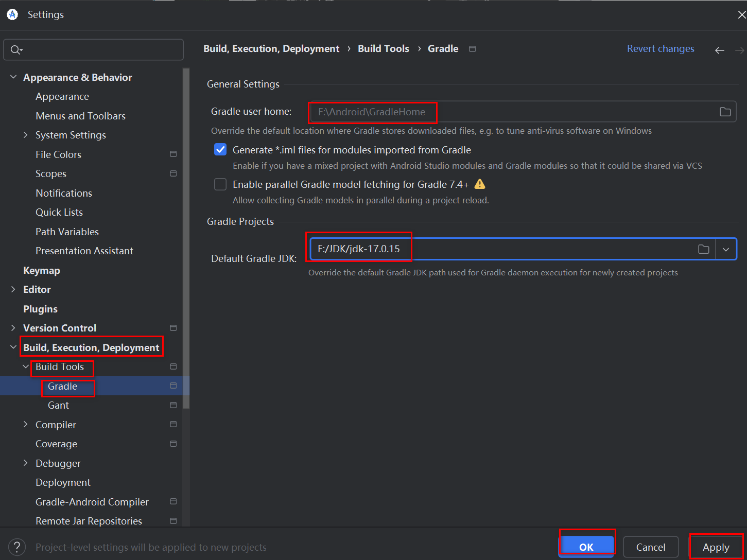Expand System Settings tree node
This screenshot has width=747, height=560.
point(26,135)
